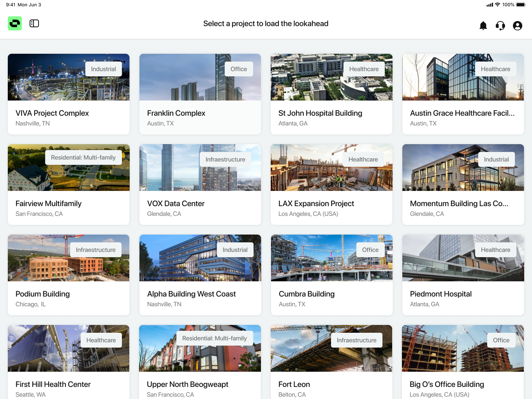Open LAX Expansion Project title
Screen dimensions: 532x399
[316, 203]
